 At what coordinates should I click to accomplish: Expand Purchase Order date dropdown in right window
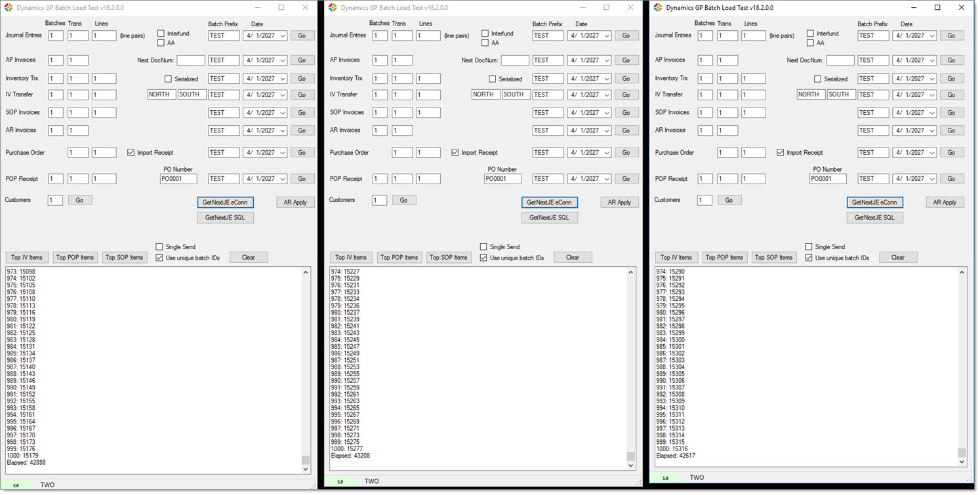[x=932, y=153]
